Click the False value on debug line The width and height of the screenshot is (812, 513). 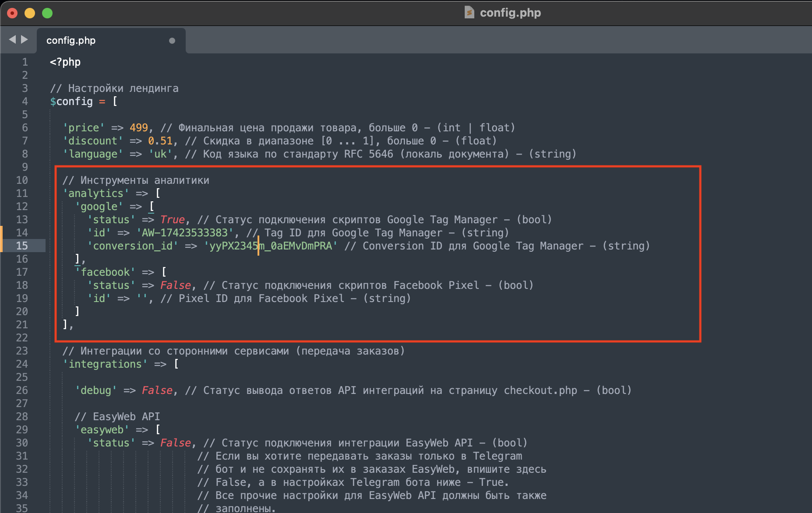[157, 390]
